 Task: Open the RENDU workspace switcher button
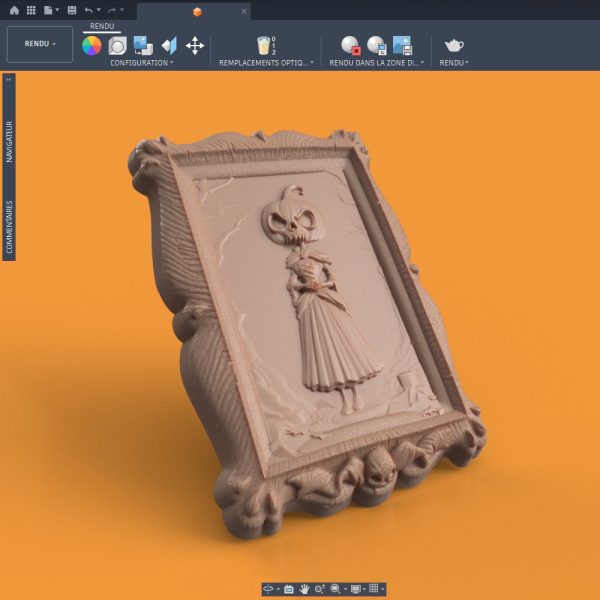(40, 44)
